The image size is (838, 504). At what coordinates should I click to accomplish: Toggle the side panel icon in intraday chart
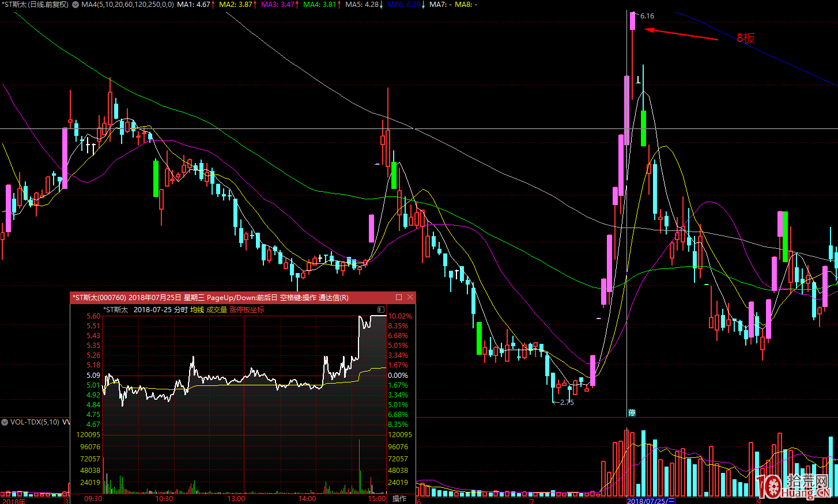[x=381, y=310]
